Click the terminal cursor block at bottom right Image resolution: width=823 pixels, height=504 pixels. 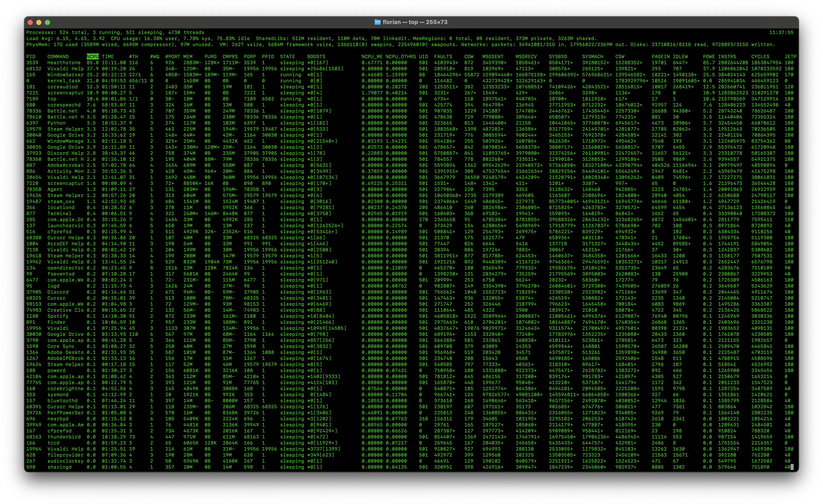[x=792, y=467]
